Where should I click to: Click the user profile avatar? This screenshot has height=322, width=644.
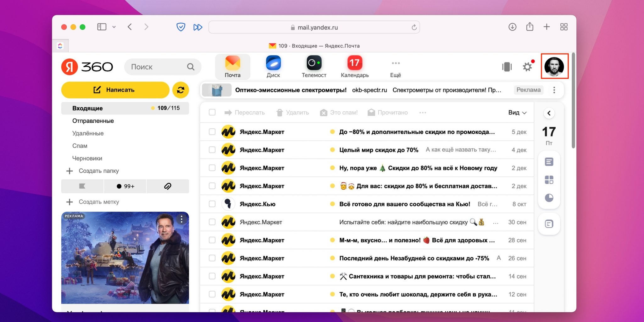tap(554, 66)
